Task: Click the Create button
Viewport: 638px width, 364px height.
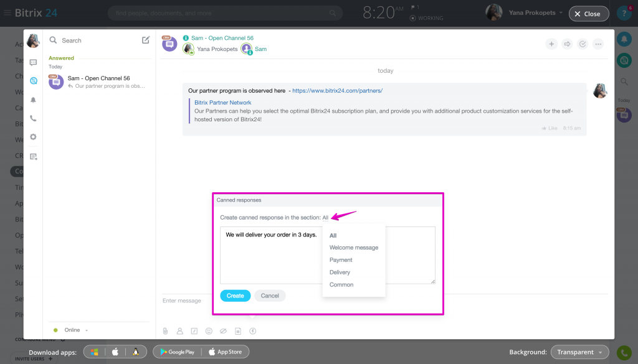Action: pyautogui.click(x=235, y=296)
